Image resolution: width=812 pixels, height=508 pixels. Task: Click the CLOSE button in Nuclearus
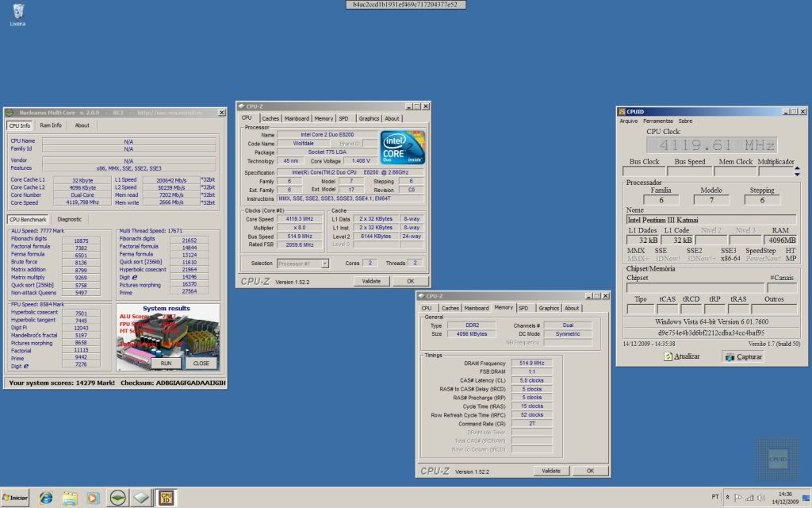[201, 364]
